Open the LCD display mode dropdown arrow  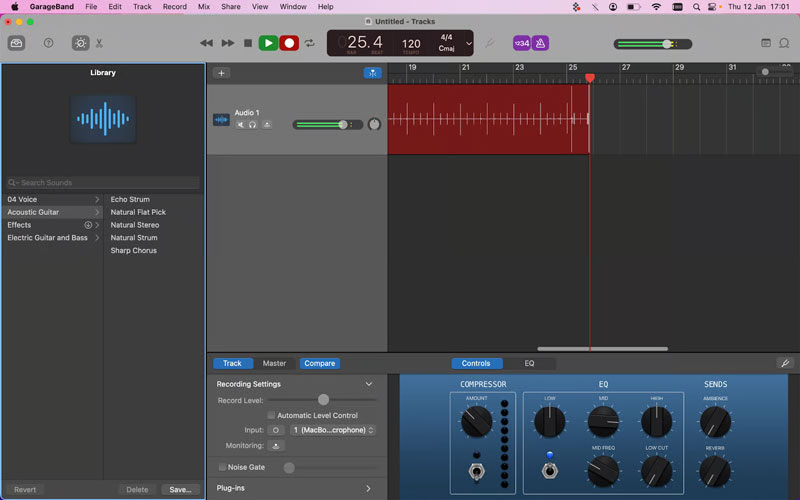[469, 43]
